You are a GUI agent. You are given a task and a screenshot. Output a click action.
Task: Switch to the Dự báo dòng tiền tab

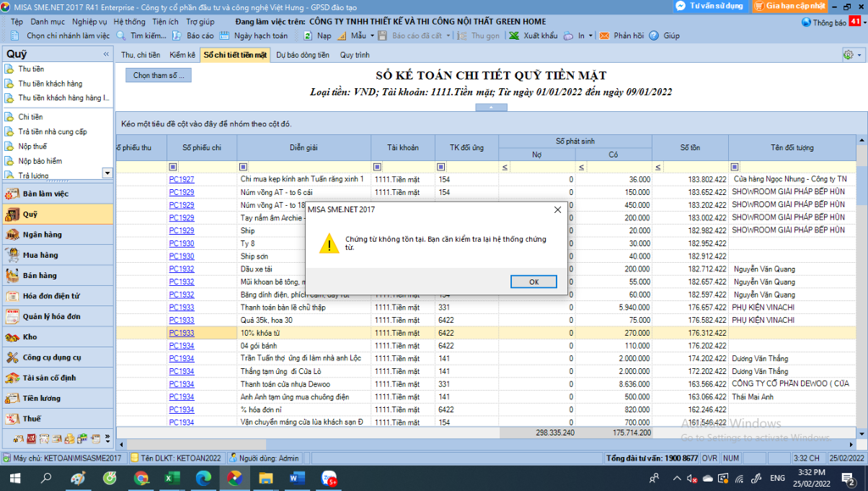click(x=303, y=55)
